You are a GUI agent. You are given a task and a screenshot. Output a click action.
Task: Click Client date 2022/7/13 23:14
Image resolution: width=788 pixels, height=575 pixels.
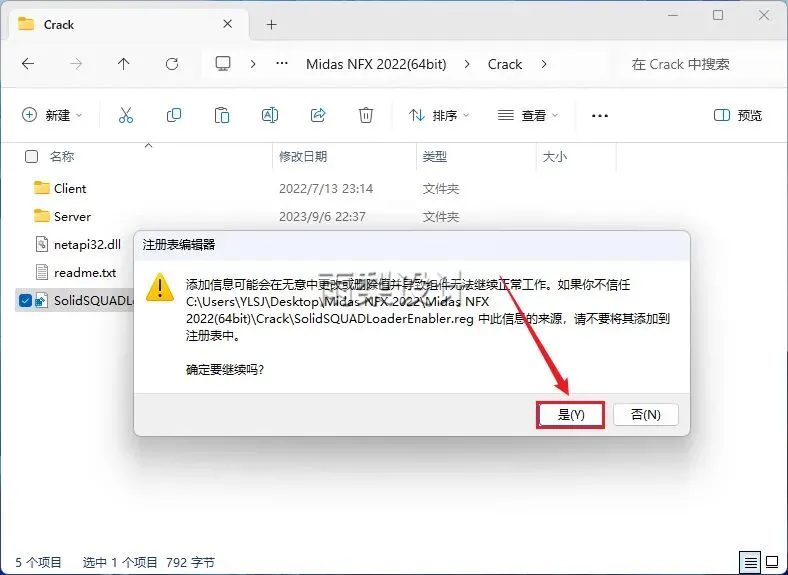326,189
